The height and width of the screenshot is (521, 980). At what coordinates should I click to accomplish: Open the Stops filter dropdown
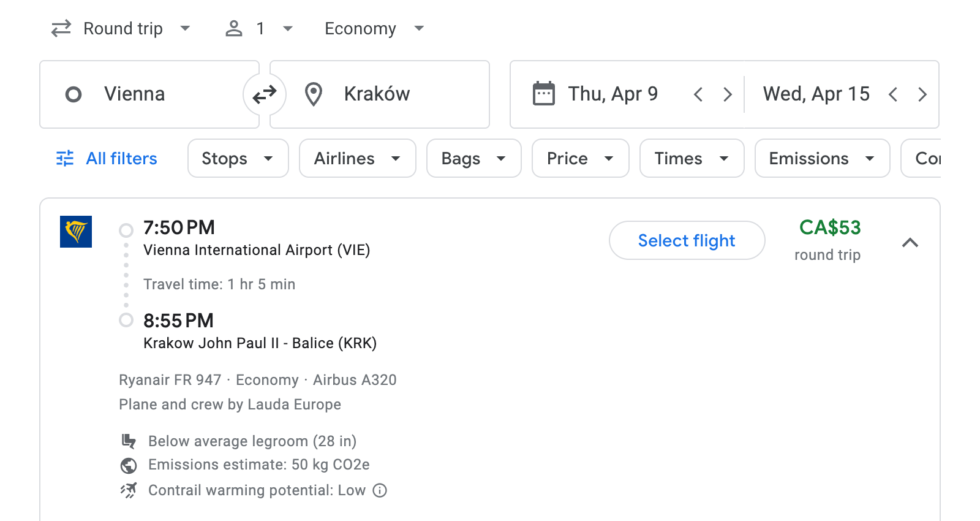click(x=238, y=158)
